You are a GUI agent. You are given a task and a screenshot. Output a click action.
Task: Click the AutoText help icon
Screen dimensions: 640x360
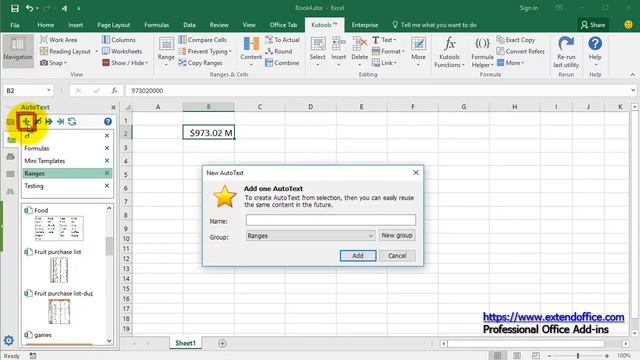[108, 121]
